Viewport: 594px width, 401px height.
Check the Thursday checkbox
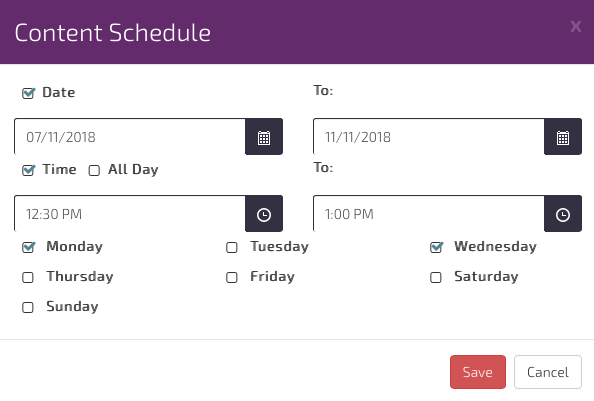[x=28, y=278]
